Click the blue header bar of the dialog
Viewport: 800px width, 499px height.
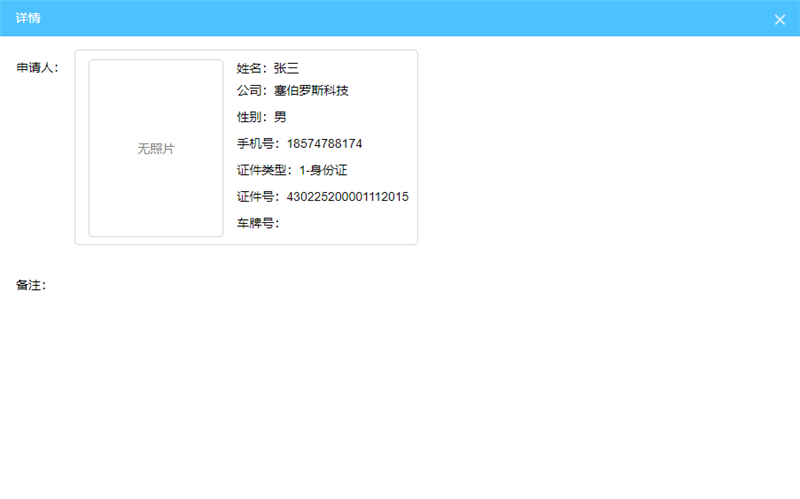[400, 18]
